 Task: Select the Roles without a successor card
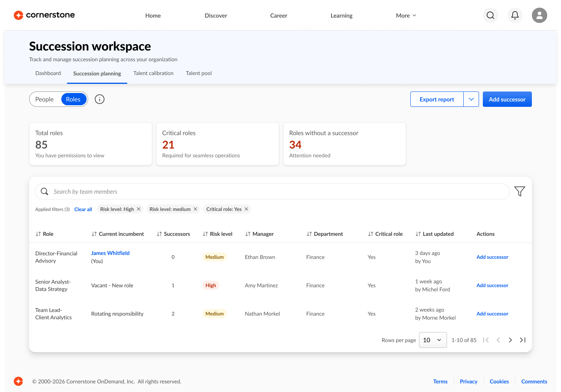[x=344, y=144]
